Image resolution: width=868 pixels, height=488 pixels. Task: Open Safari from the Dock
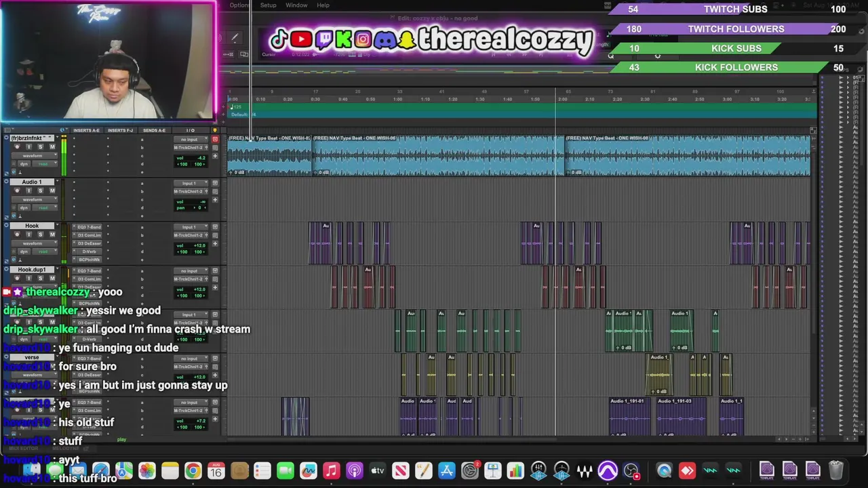(100, 470)
